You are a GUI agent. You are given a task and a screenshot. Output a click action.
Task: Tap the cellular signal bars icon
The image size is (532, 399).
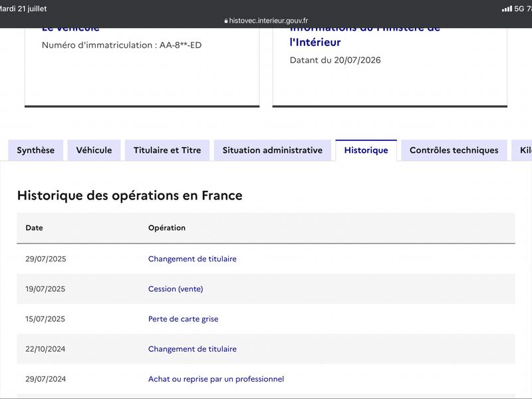point(507,9)
